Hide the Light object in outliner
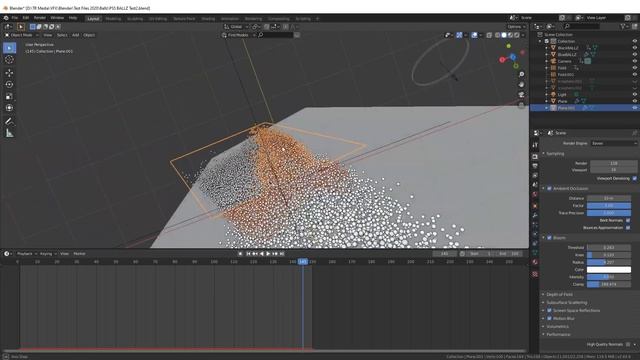Screen dimensions: 640x360 [635, 95]
